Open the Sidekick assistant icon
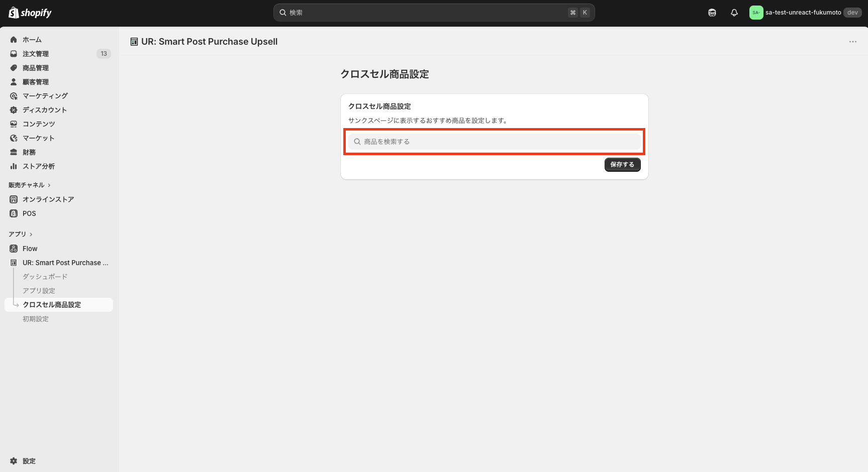Image resolution: width=868 pixels, height=472 pixels. [x=712, y=13]
